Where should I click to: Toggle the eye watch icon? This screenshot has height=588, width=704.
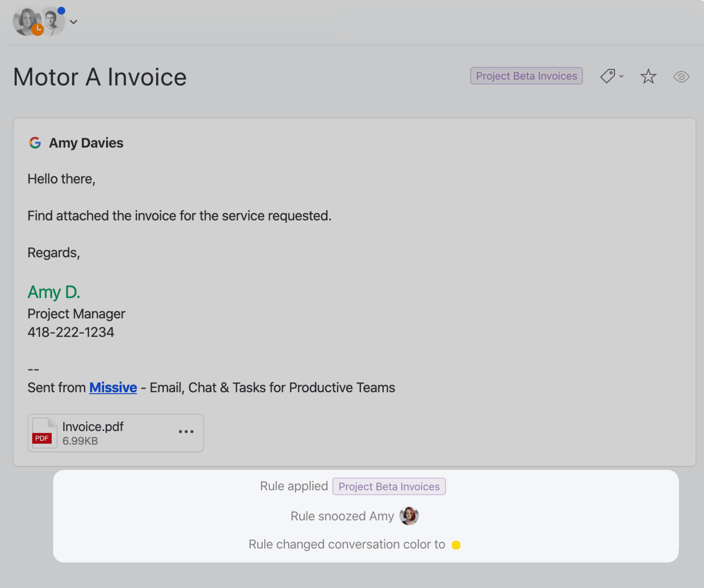[x=681, y=77]
